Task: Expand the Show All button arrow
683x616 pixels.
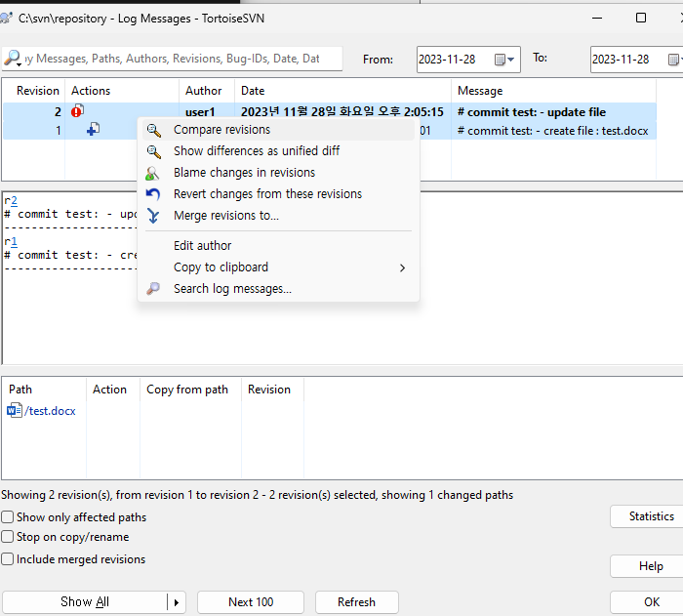Action: coord(177,602)
